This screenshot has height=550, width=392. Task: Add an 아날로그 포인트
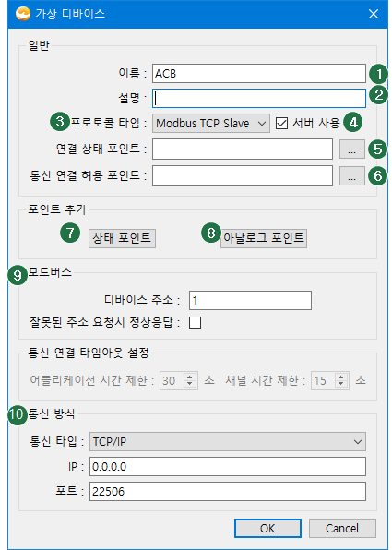pyautogui.click(x=264, y=238)
